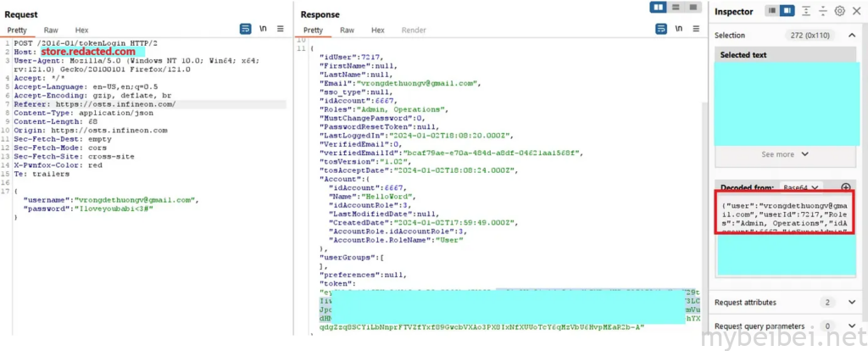Switch Response view to Hex tab
This screenshot has height=351, width=868.
point(377,30)
